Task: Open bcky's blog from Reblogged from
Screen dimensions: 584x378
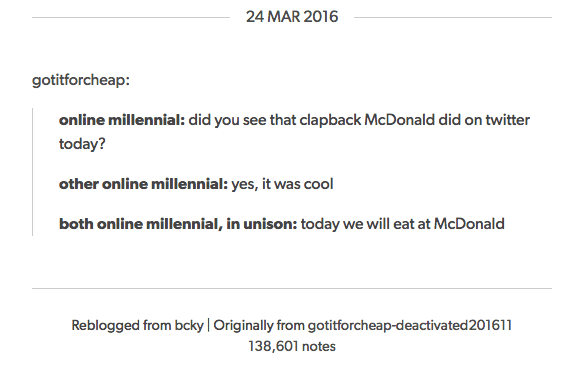Action: click(189, 325)
